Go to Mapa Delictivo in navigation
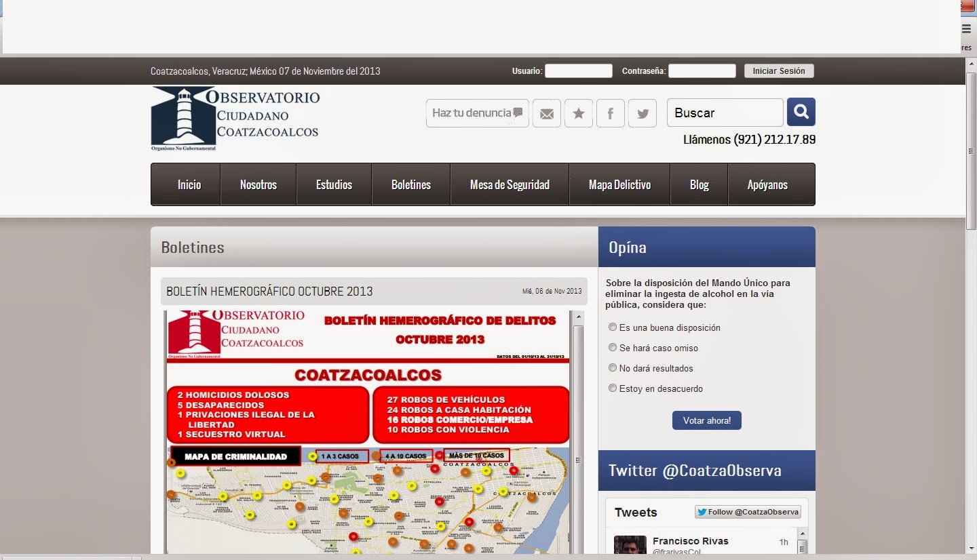The width and height of the screenshot is (977, 560). point(619,184)
